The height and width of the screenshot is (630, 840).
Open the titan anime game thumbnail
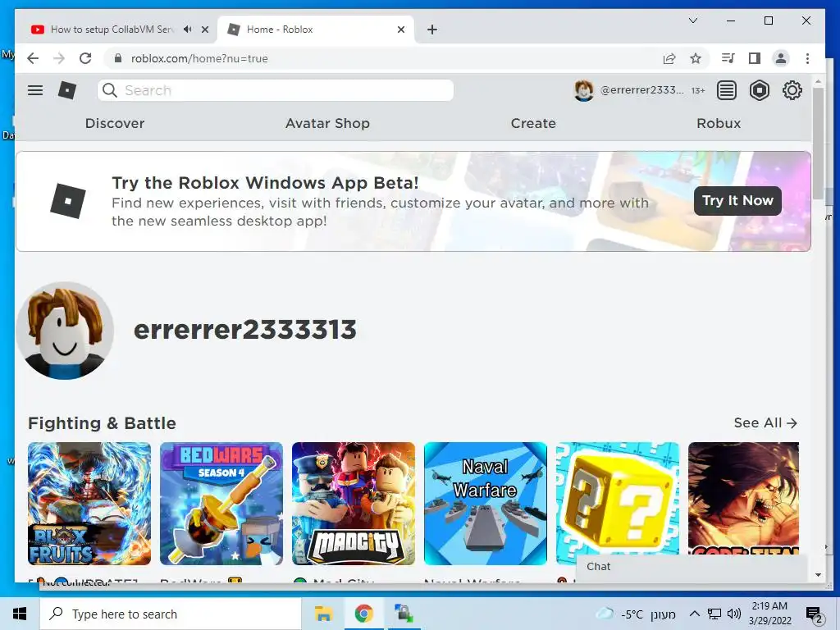click(x=743, y=498)
